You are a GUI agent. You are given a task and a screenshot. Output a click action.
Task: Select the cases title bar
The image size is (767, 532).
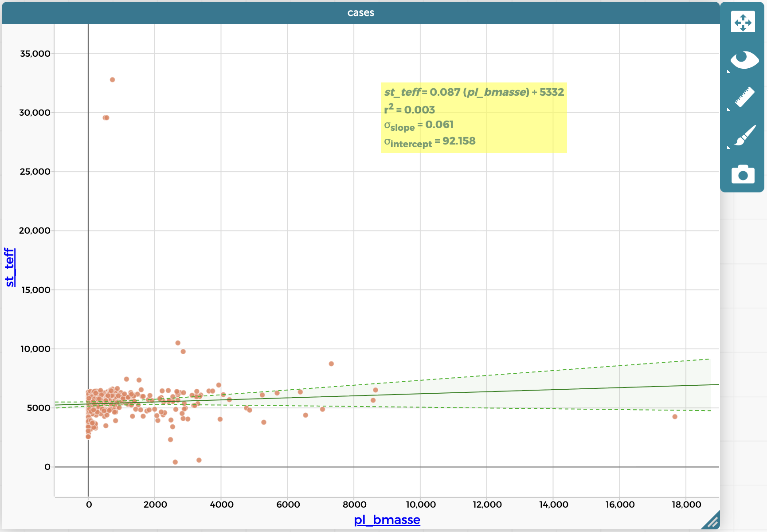[360, 12]
